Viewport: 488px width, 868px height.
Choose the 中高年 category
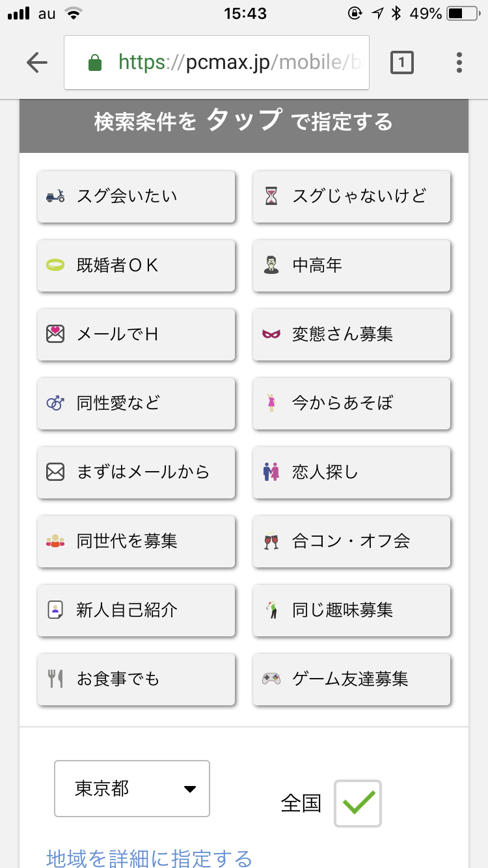coord(351,265)
